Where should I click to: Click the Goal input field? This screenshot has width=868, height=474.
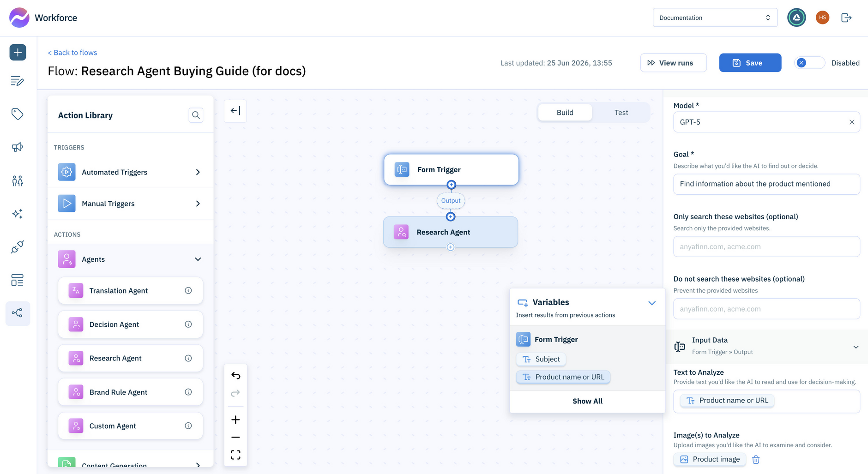click(766, 184)
